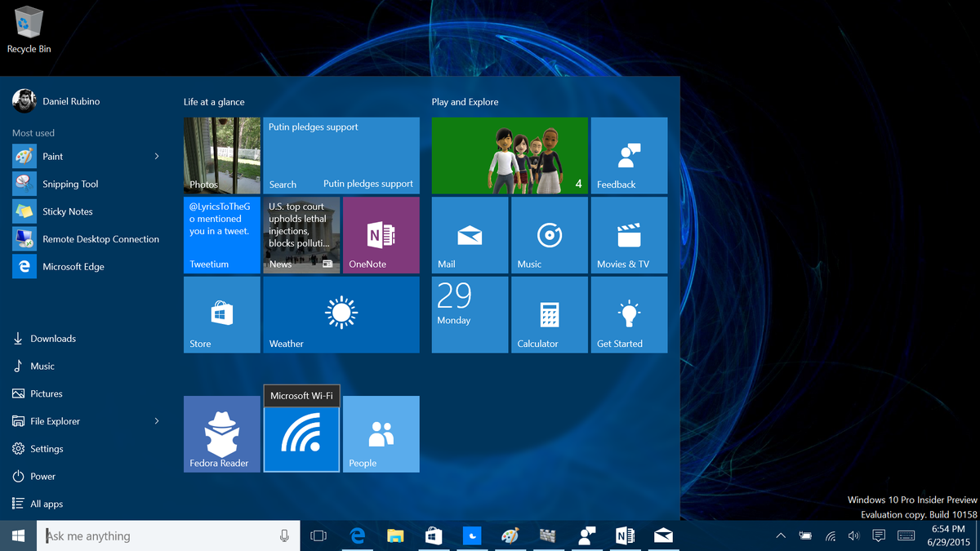
Task: Launch the Calculator tile
Action: (x=550, y=315)
